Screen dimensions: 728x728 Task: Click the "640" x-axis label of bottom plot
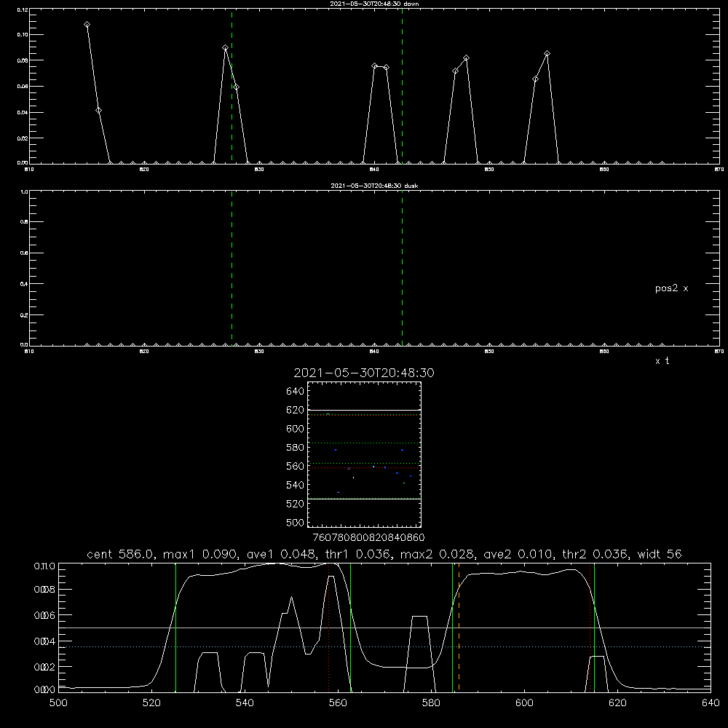[x=711, y=703]
